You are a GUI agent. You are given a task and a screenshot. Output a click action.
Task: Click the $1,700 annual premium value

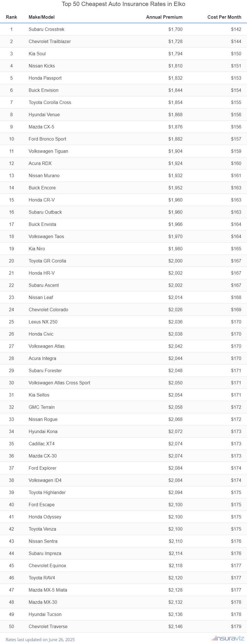175,29
